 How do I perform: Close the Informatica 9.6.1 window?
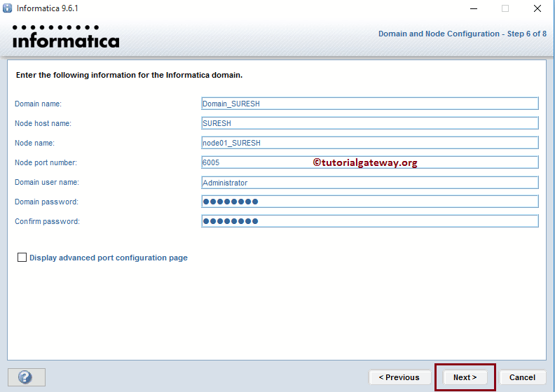(537, 8)
